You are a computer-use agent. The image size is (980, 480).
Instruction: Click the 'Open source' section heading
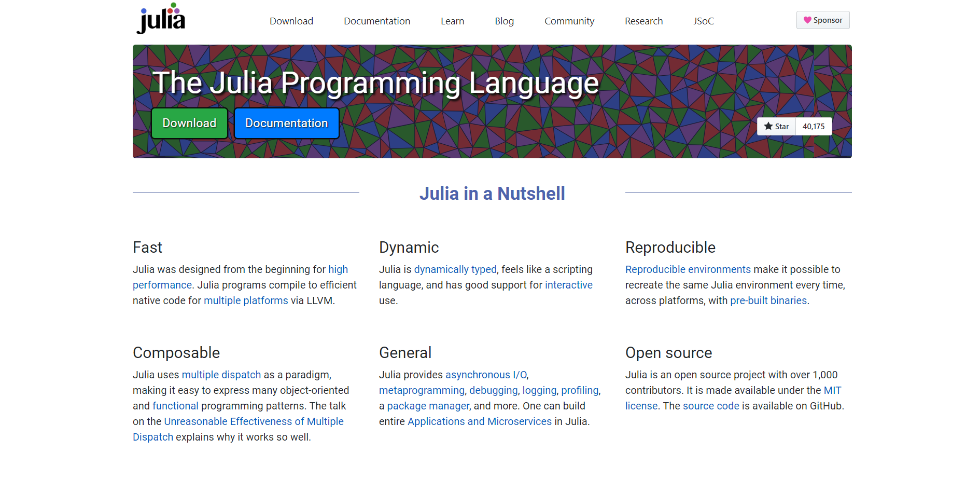click(x=668, y=353)
